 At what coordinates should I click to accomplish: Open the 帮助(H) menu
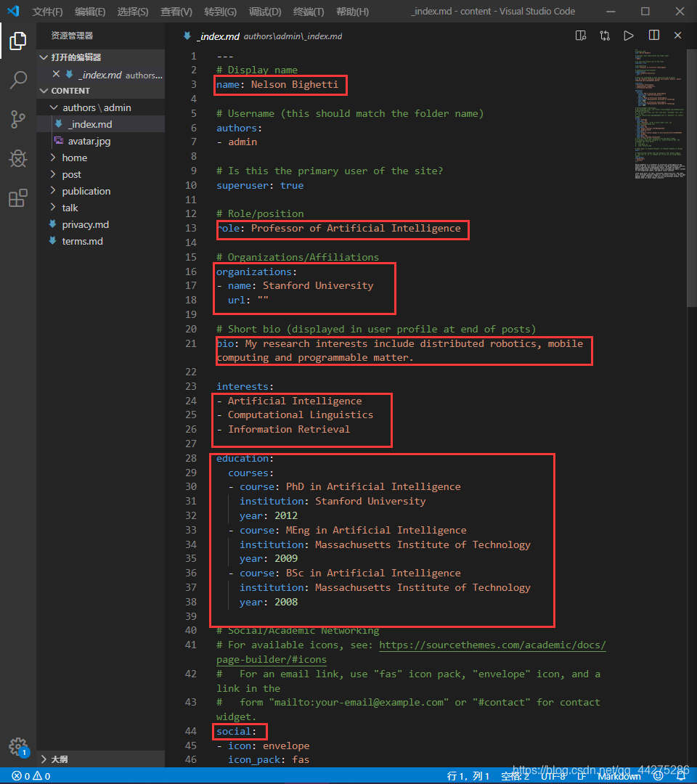[353, 12]
